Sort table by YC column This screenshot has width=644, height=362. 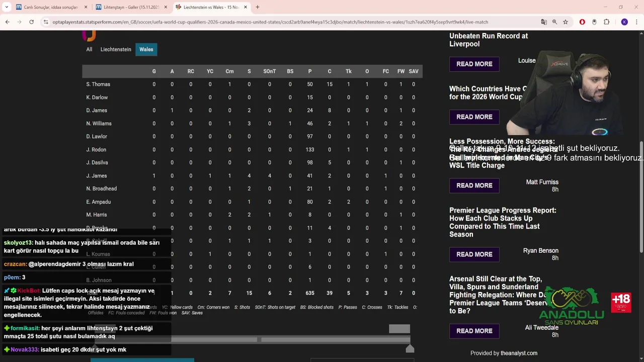coord(210,71)
